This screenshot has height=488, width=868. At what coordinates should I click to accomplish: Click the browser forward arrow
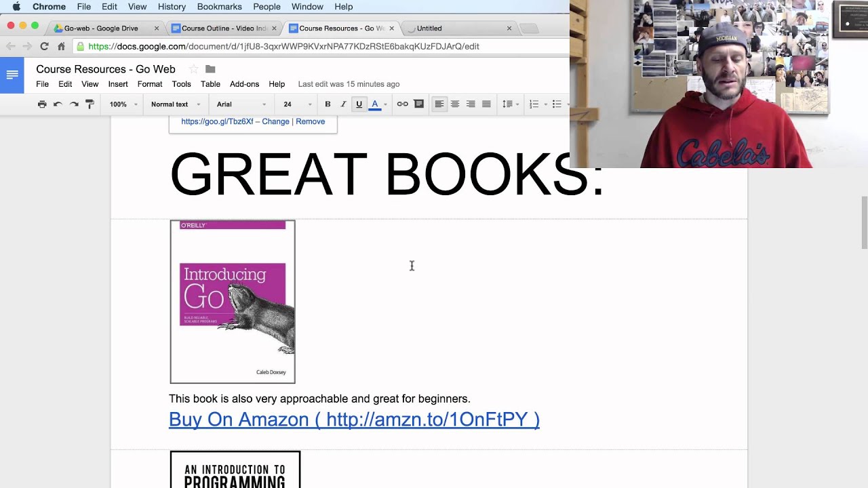27,47
